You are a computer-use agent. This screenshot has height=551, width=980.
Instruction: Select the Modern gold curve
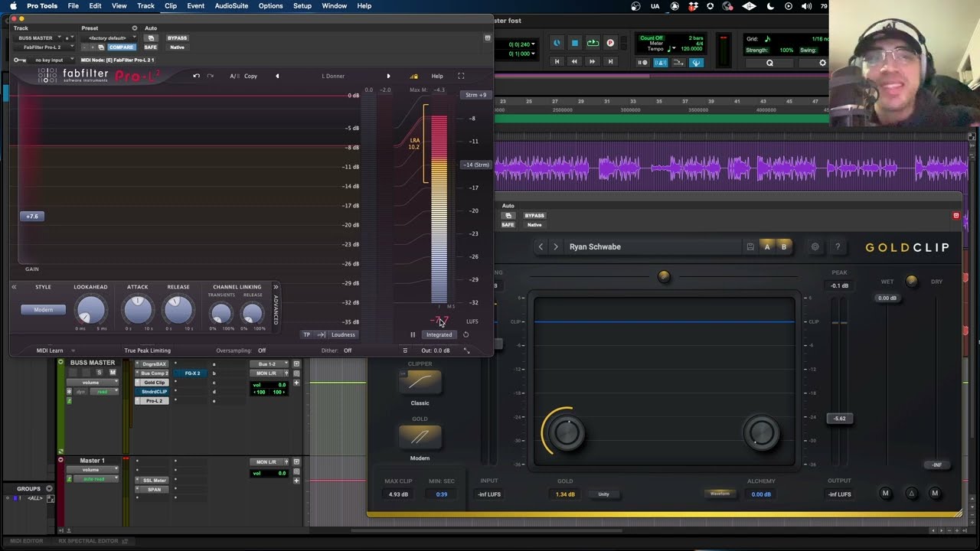point(420,436)
